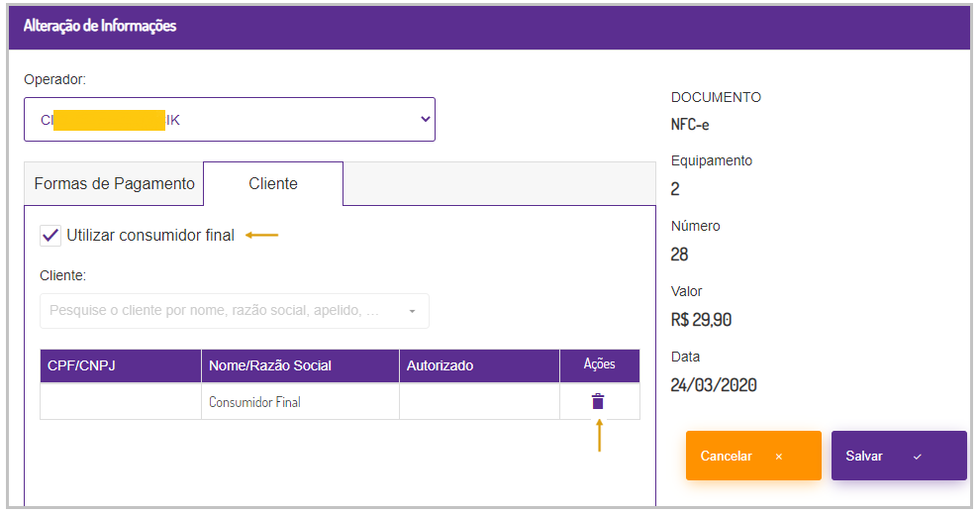Expand the Cliente search dropdown arrow
This screenshot has height=514, width=980.
(x=412, y=312)
